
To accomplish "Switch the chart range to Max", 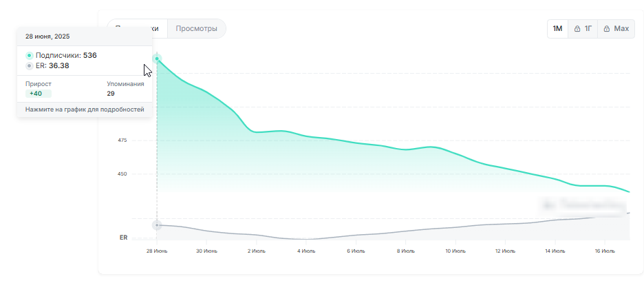I will click(616, 29).
